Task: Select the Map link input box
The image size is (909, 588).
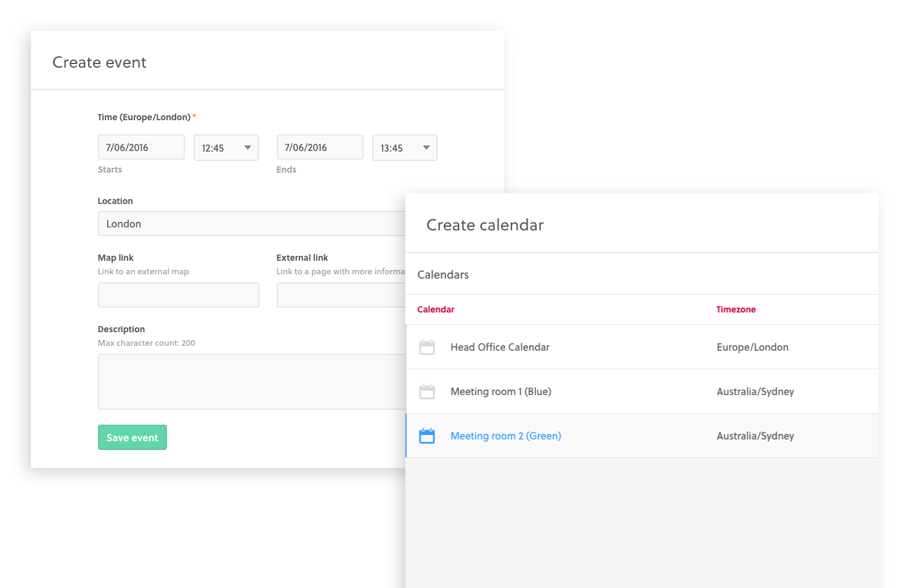Action: pos(179,295)
